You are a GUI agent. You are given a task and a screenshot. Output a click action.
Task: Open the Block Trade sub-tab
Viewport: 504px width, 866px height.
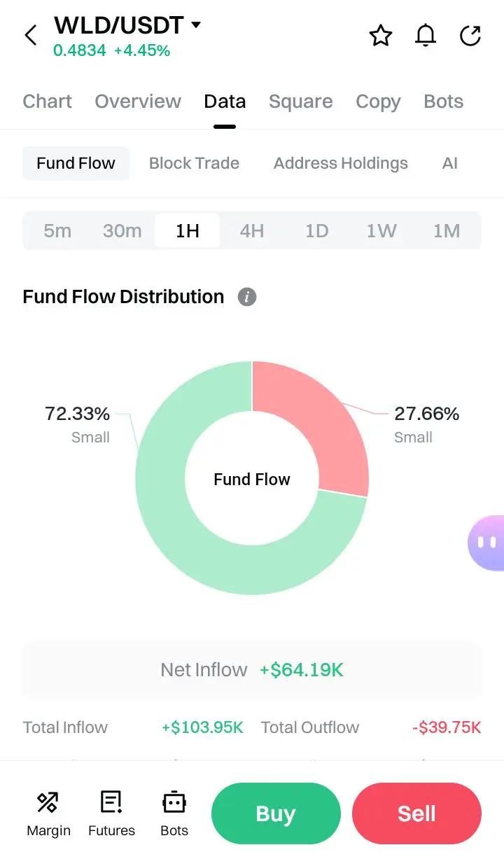194,163
